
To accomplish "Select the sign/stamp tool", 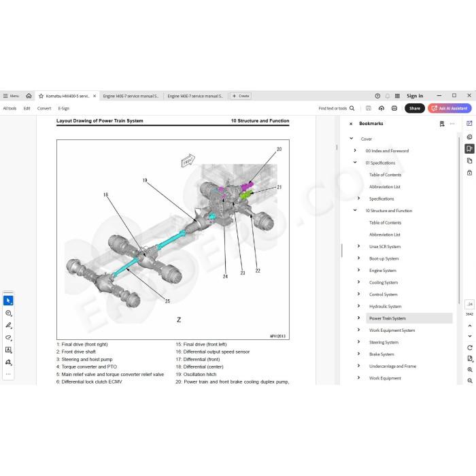I will tap(8, 362).
